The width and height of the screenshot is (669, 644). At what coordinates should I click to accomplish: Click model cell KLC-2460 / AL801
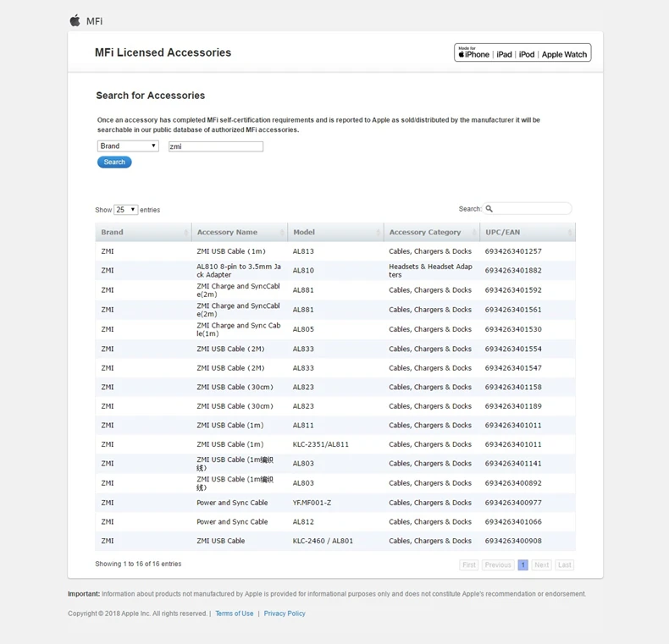323,541
